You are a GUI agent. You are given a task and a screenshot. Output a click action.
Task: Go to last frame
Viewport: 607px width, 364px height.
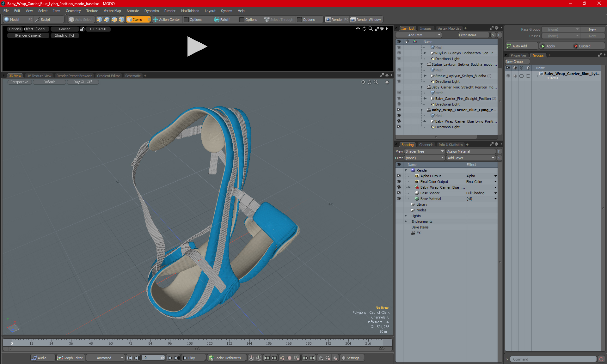[x=177, y=358]
